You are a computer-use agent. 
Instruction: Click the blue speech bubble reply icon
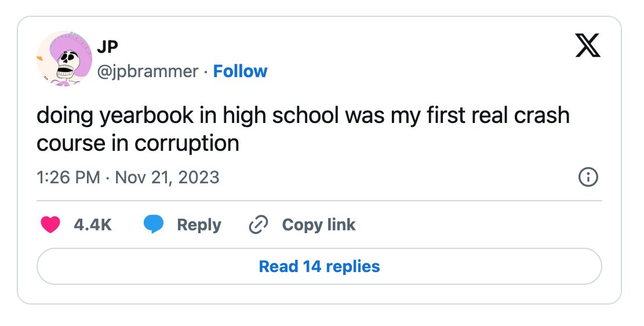pos(154,225)
